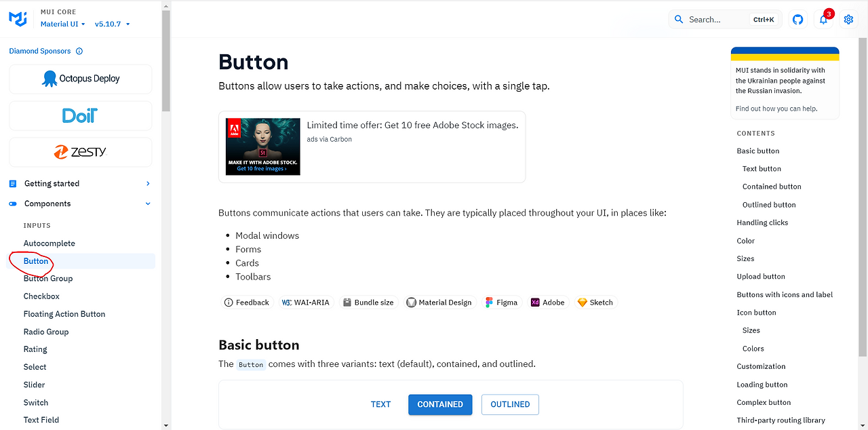Check the Bundle size icon
The image size is (868, 430).
pyautogui.click(x=347, y=302)
